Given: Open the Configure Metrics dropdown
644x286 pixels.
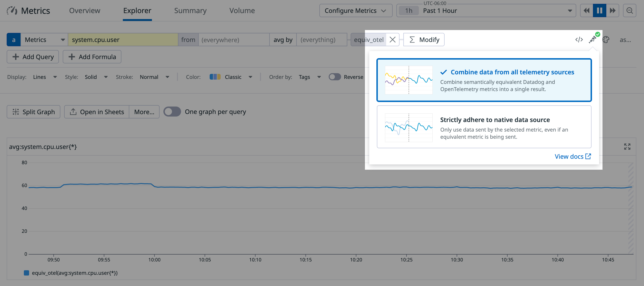Looking at the screenshot, I should 355,10.
